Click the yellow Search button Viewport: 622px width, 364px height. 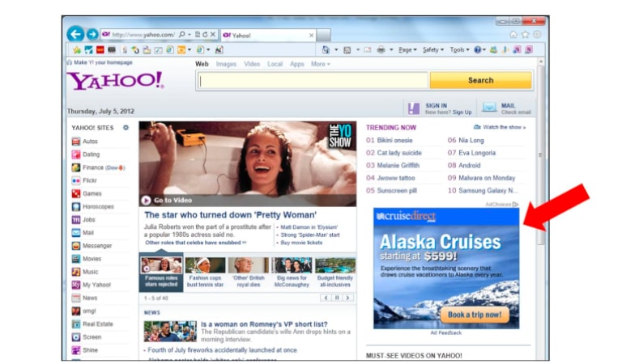click(480, 80)
